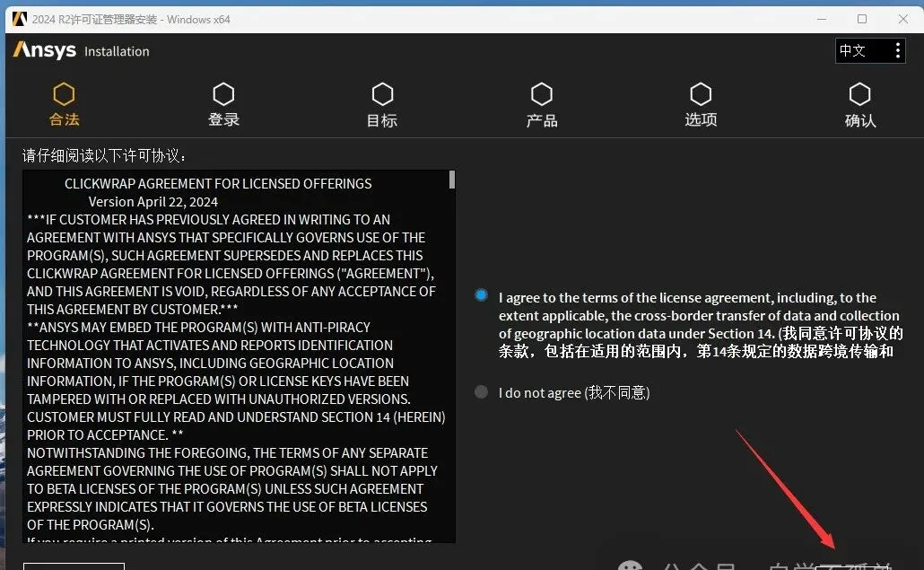Minimize the installer window
Screen dimensions: 924x570
point(822,19)
